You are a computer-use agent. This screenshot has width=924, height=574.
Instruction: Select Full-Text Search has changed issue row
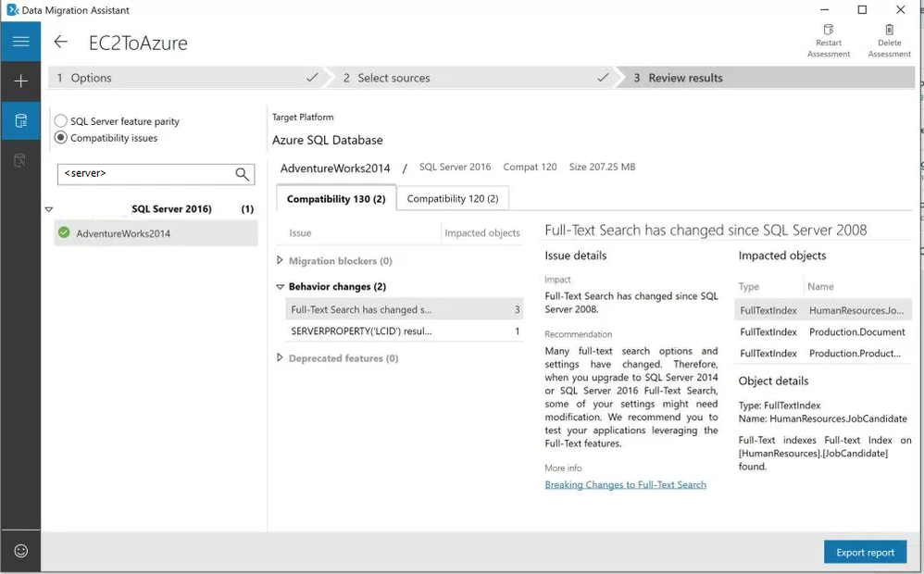point(405,309)
